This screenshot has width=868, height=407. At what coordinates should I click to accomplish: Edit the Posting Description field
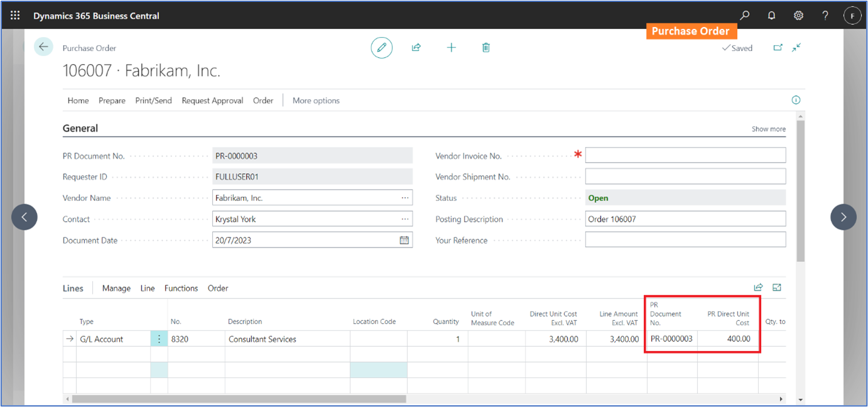(x=685, y=219)
